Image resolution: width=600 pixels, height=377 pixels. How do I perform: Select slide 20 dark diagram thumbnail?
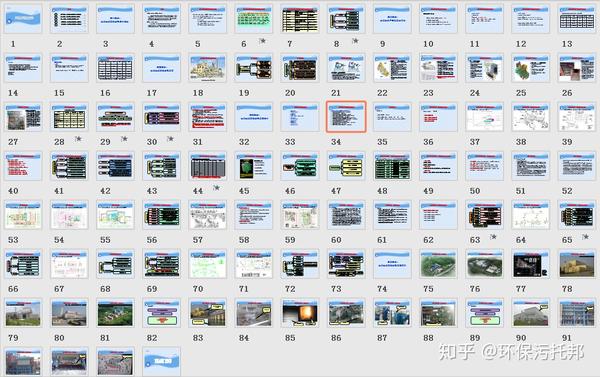tap(300, 68)
